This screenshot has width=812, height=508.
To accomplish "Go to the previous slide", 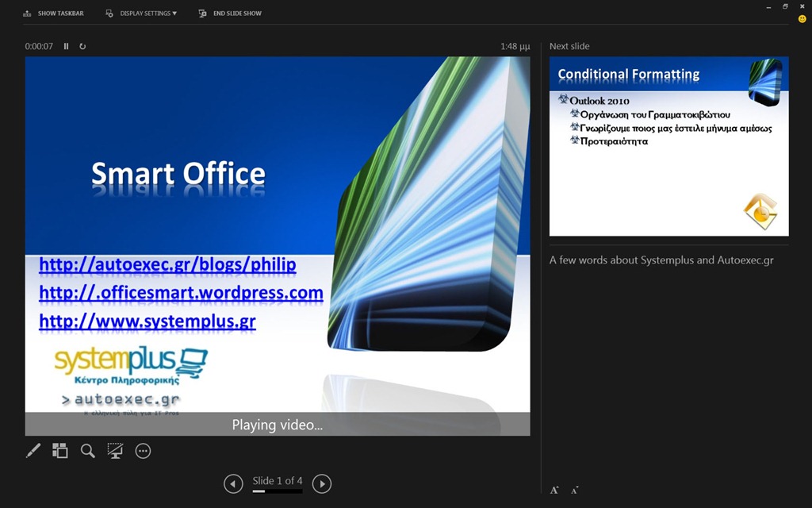I will click(x=233, y=484).
